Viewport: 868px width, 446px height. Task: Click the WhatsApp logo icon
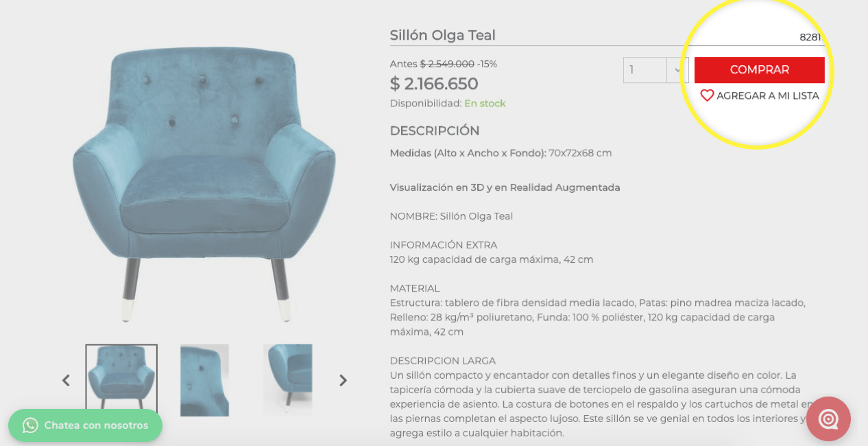[x=30, y=425]
